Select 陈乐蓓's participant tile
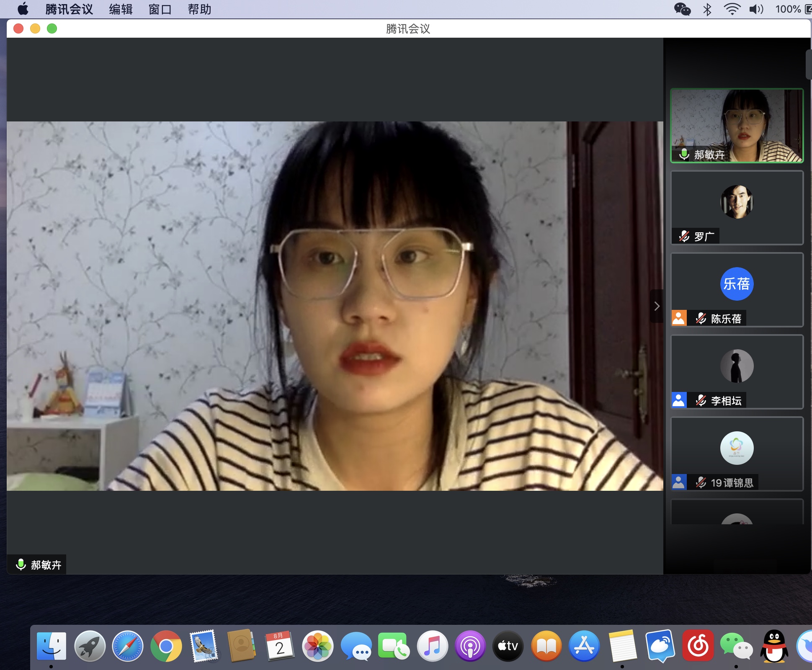The height and width of the screenshot is (670, 812). pyautogui.click(x=737, y=290)
